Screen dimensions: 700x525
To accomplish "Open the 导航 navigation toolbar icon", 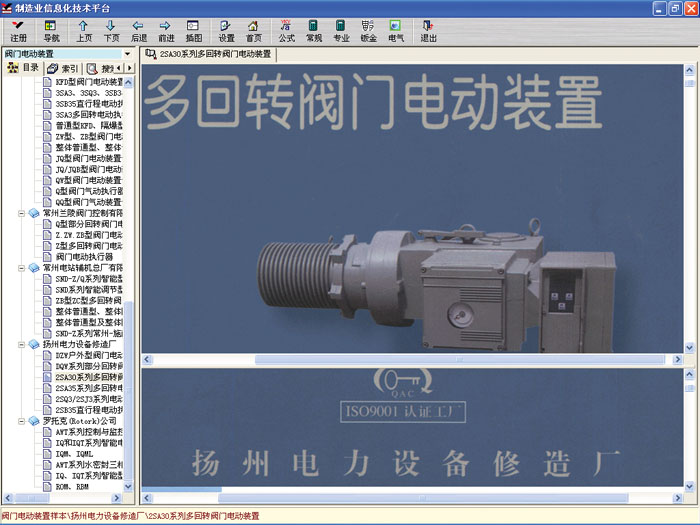I will pos(51,29).
